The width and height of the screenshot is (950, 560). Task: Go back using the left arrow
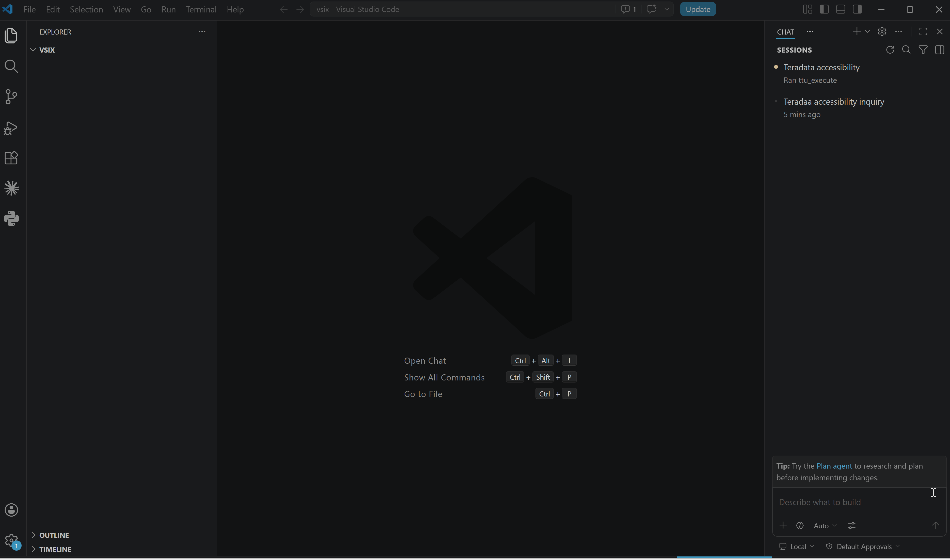pos(283,9)
